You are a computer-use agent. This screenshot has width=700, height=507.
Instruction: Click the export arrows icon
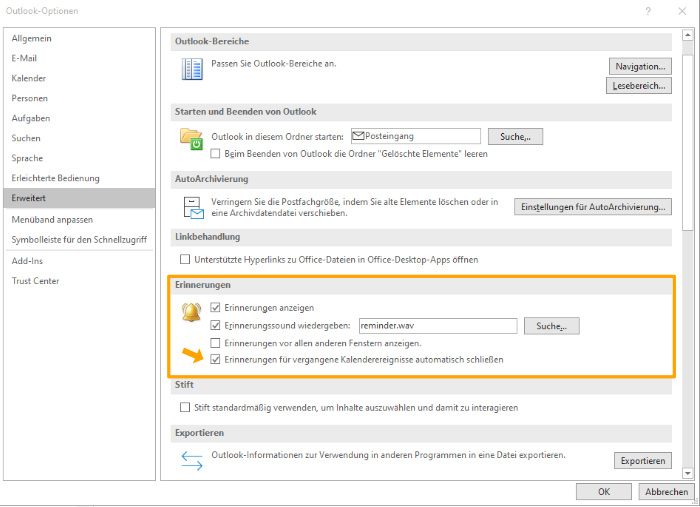pyautogui.click(x=191, y=459)
